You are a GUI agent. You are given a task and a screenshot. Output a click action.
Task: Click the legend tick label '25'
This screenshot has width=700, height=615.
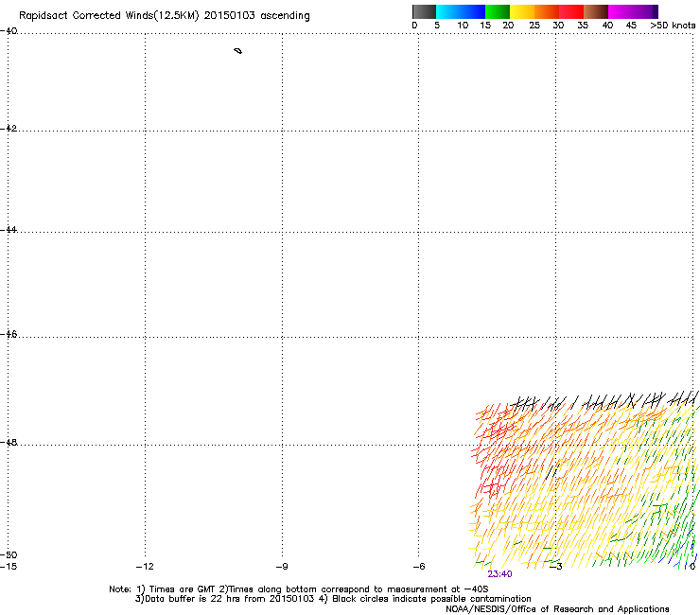coord(534,26)
